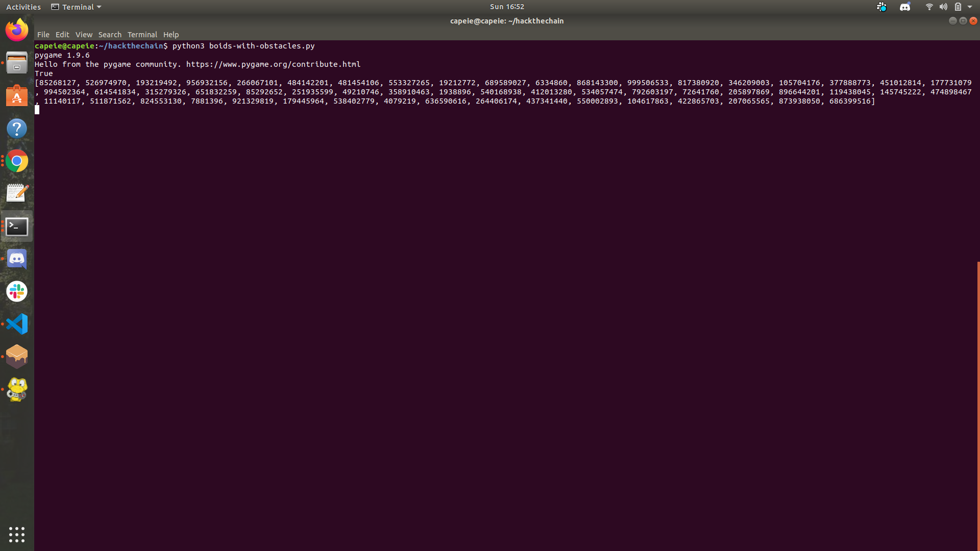Click the pygame contribute URL in output

tap(273, 64)
